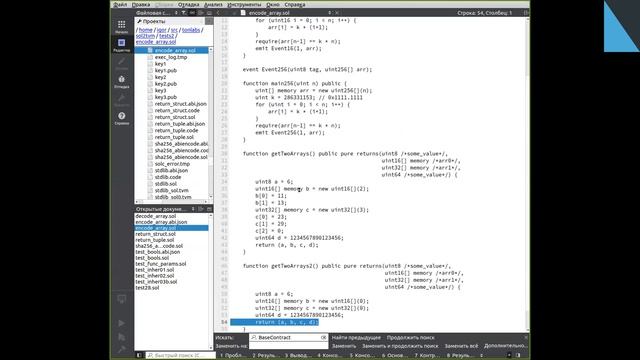Go back in editor navigation history
The height and width of the screenshot is (360, 640).
[x=218, y=13]
